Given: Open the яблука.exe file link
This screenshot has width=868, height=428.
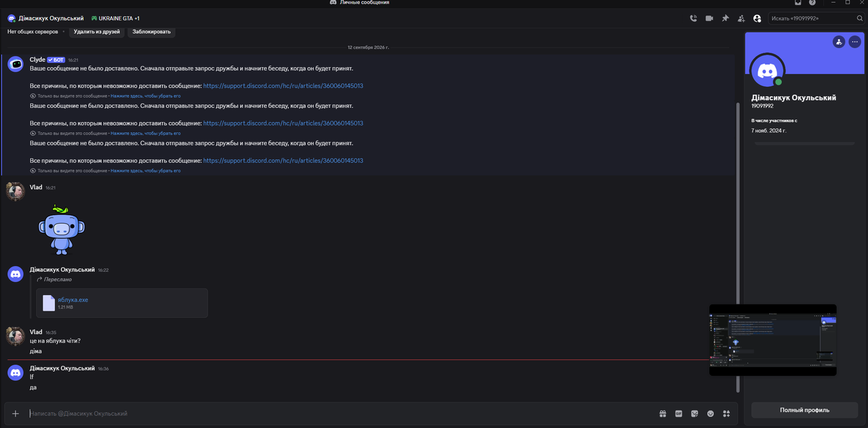Looking at the screenshot, I should click(x=73, y=300).
